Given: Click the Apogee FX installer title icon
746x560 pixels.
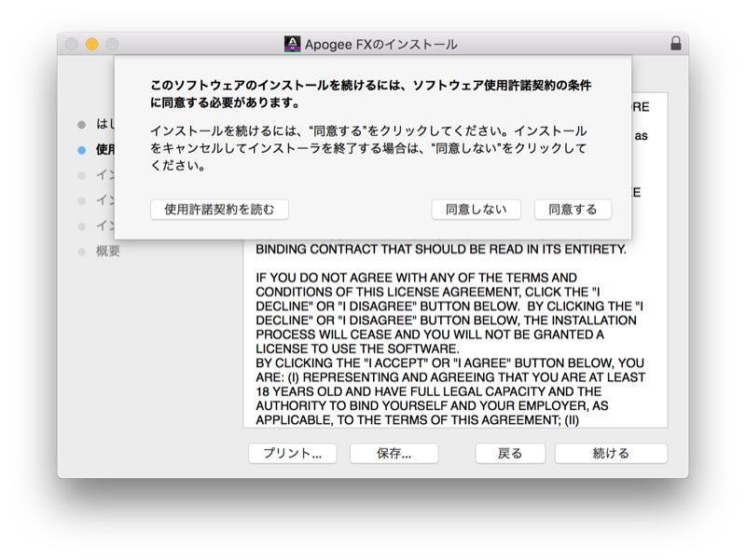Looking at the screenshot, I should click(x=292, y=44).
